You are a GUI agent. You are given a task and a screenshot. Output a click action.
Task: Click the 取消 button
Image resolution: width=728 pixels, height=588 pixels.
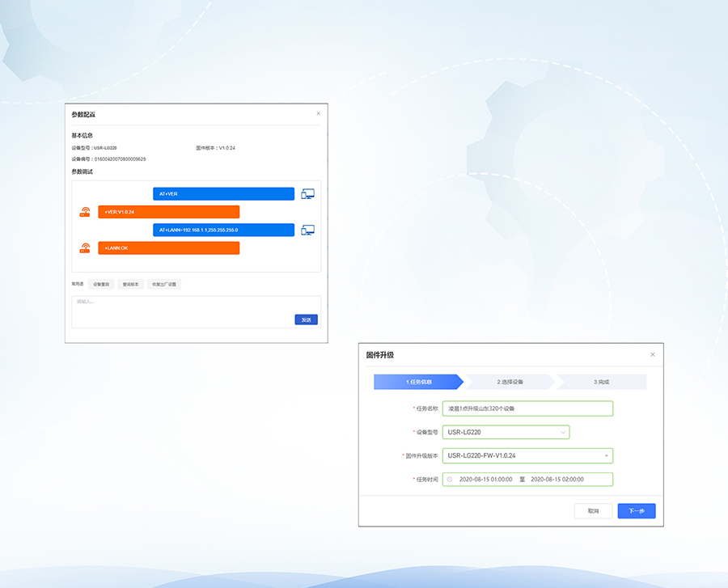(x=593, y=511)
